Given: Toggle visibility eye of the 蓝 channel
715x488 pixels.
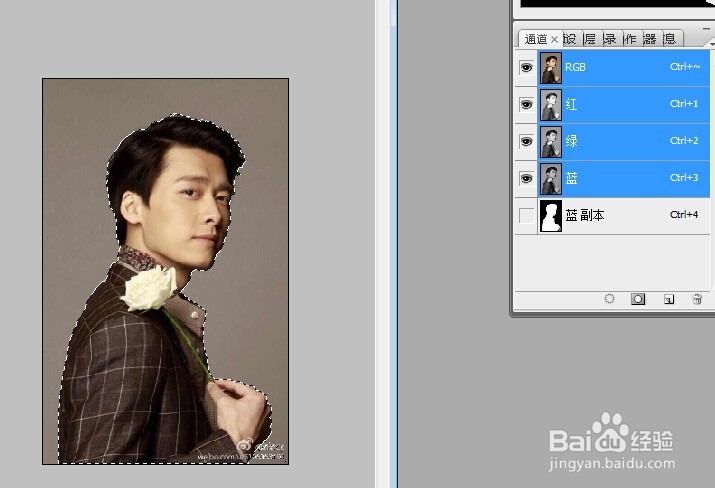Looking at the screenshot, I should [526, 179].
